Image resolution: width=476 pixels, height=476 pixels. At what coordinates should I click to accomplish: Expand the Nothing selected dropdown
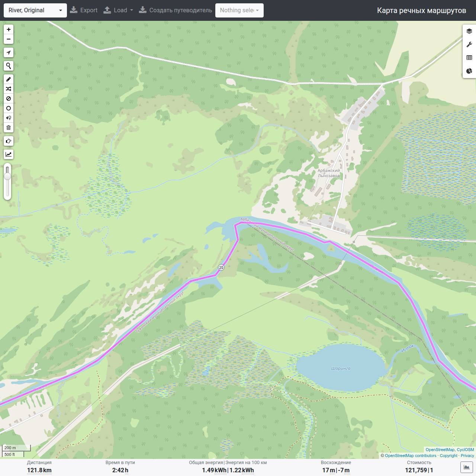pyautogui.click(x=239, y=10)
